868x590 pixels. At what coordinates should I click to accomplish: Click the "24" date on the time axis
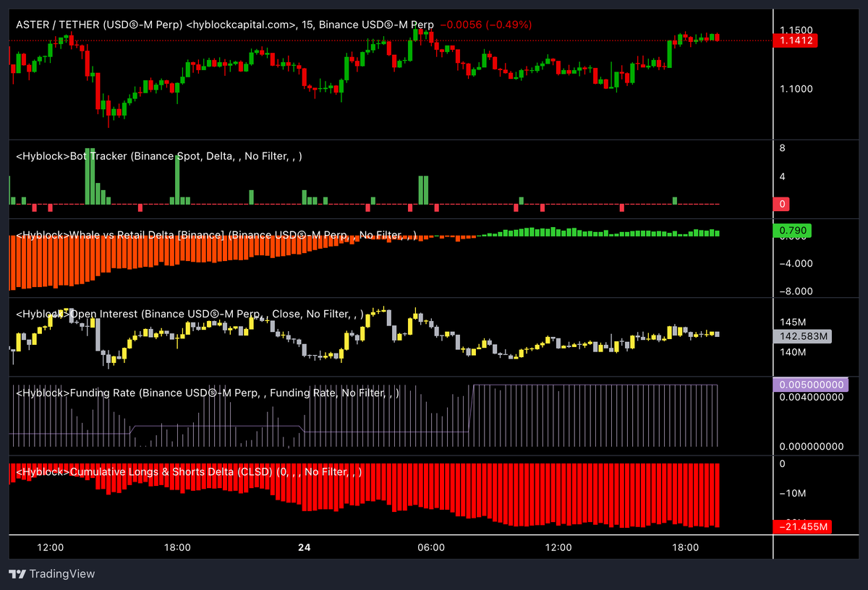pos(304,547)
